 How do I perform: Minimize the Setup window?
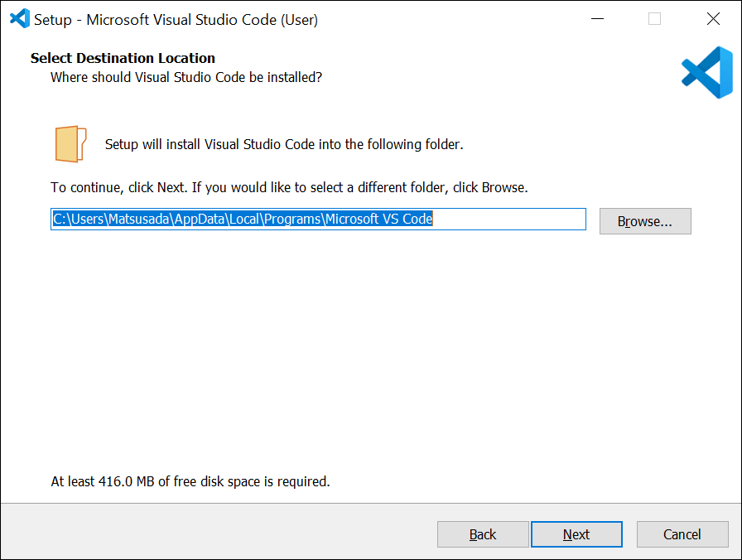coord(597,18)
